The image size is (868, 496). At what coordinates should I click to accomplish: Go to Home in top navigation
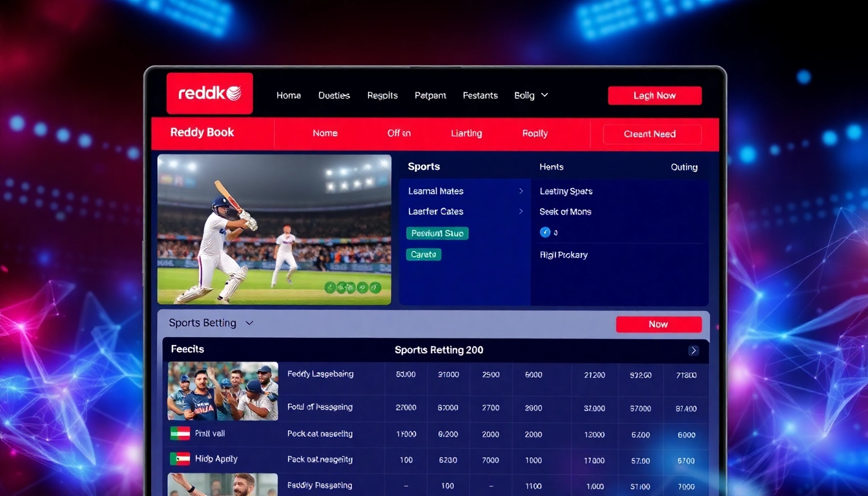coord(289,95)
